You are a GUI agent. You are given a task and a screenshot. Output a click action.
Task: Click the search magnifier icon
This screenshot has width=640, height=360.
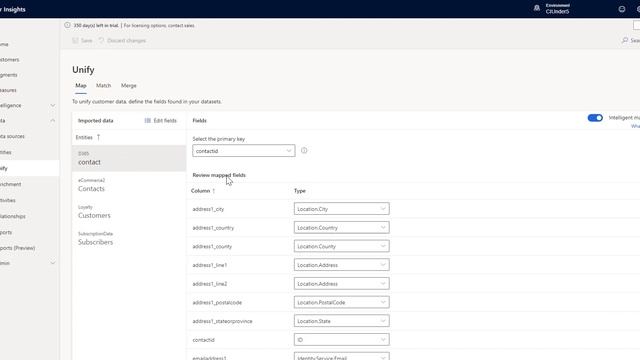coord(625,40)
